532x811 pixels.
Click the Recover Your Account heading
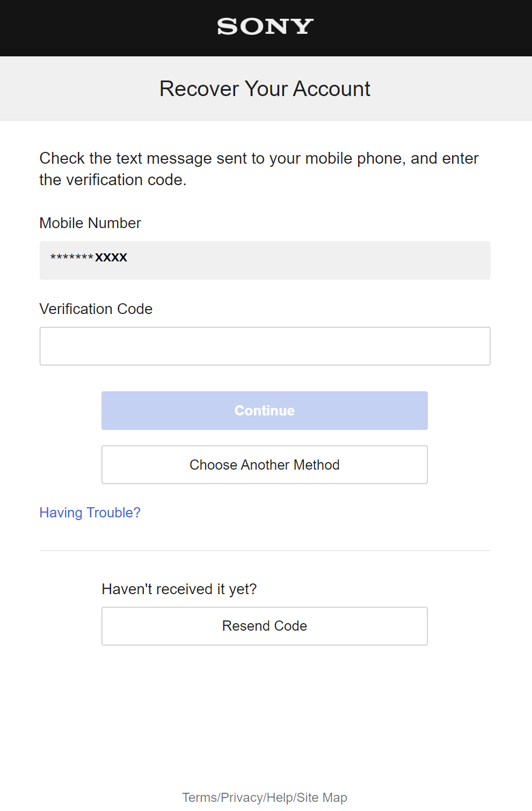point(265,89)
